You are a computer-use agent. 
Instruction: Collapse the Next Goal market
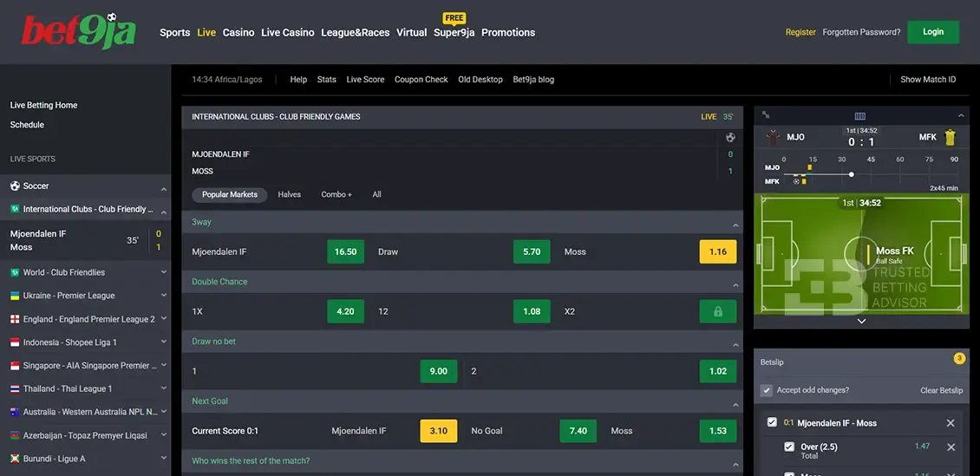[x=735, y=405]
